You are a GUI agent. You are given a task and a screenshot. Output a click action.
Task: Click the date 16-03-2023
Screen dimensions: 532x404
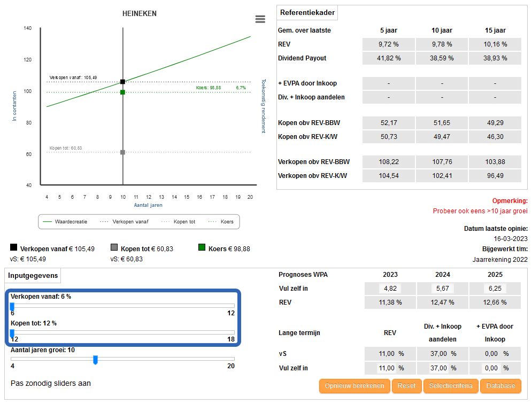point(511,239)
